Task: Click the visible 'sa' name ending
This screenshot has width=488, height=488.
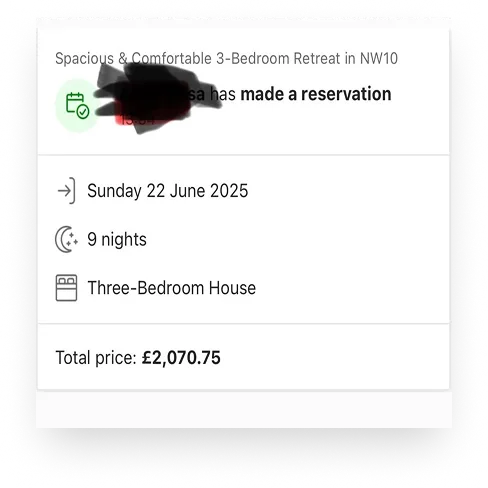Action: coord(197,95)
